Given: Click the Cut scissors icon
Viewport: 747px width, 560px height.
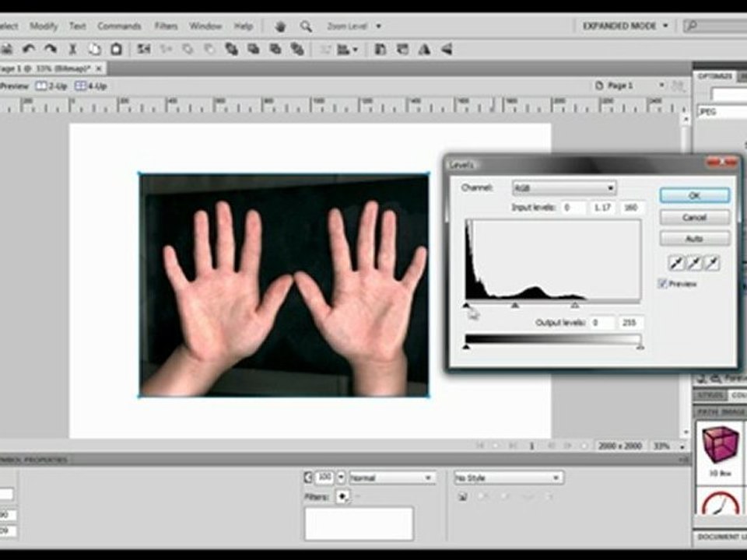Looking at the screenshot, I should tap(73, 49).
